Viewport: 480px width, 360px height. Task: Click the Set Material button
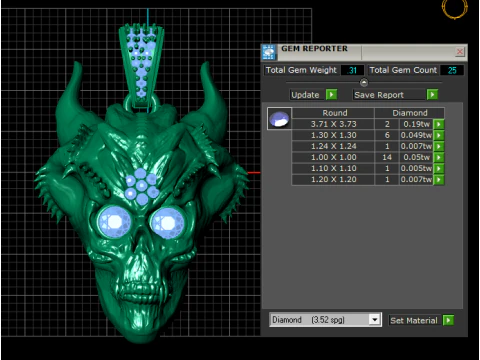(415, 321)
